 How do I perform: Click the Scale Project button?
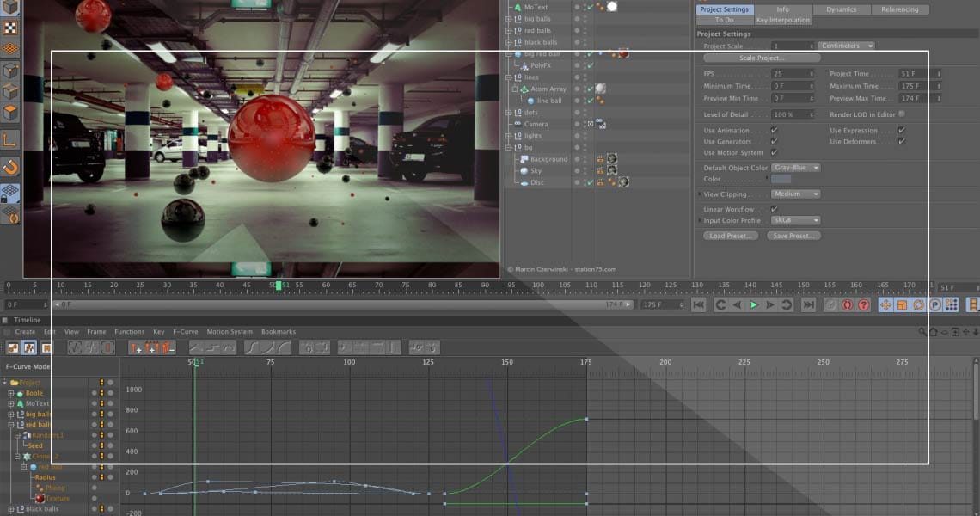(761, 58)
